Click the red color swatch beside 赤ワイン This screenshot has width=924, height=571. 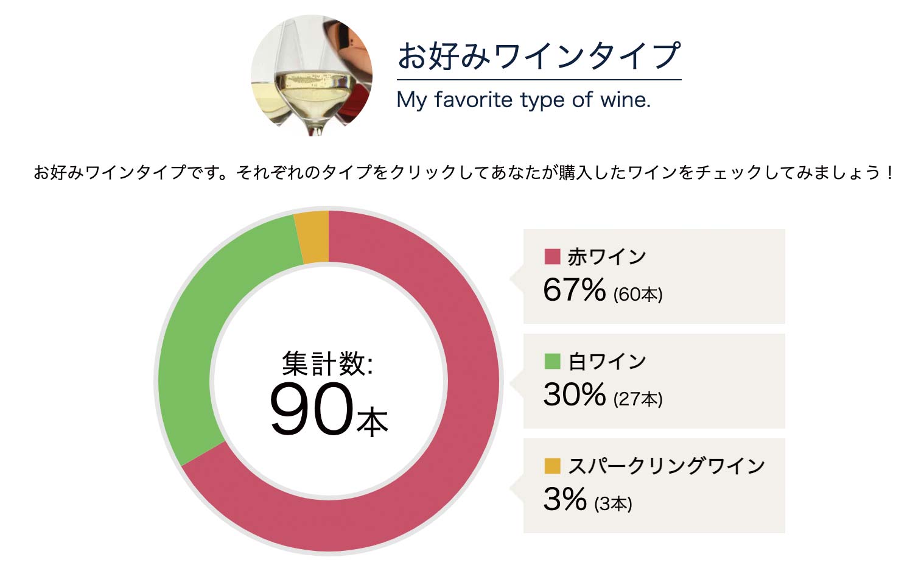pos(551,256)
